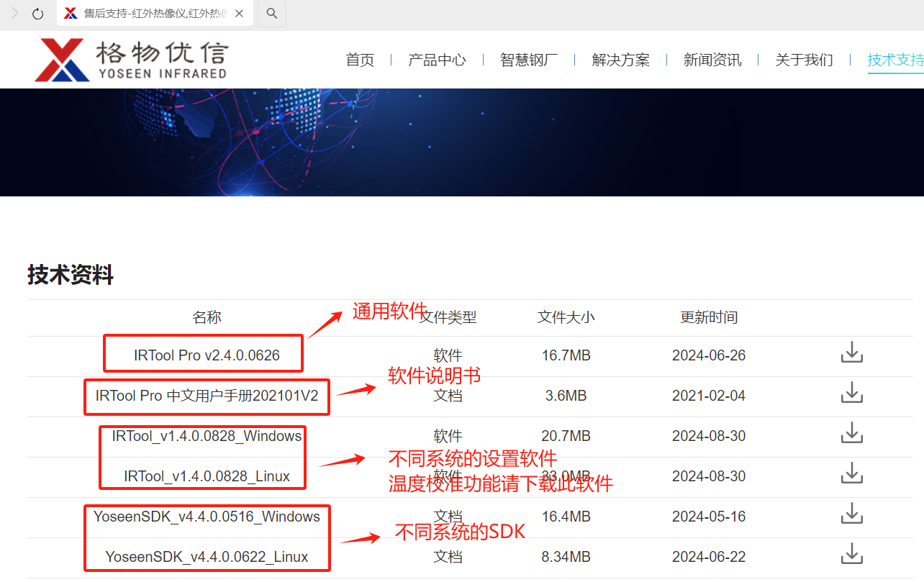Viewport: 924px width, 582px height.
Task: Click the 技术资料 section heading
Action: [x=71, y=275]
